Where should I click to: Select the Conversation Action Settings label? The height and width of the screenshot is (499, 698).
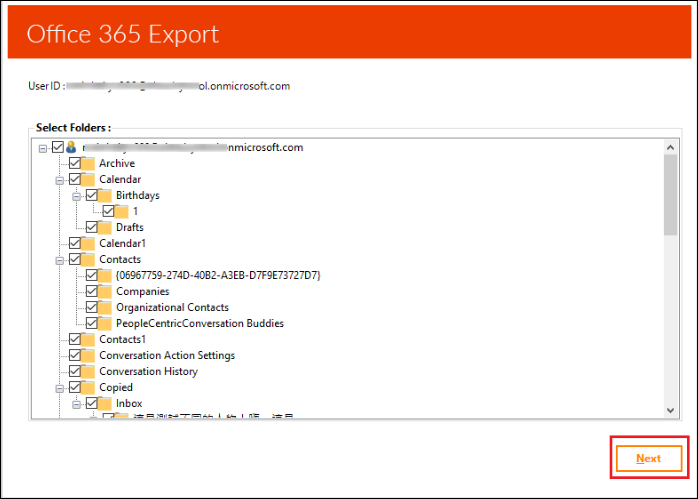click(x=167, y=356)
